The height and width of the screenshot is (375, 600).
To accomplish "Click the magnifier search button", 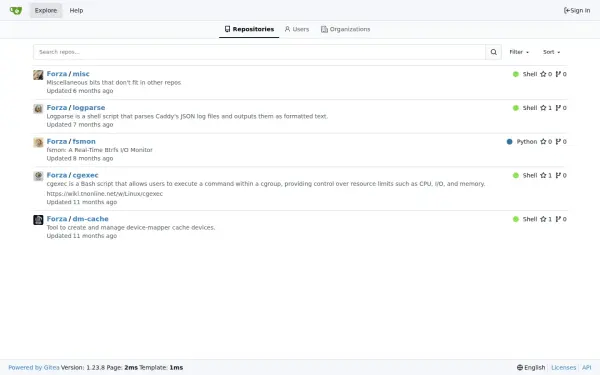I will point(494,52).
